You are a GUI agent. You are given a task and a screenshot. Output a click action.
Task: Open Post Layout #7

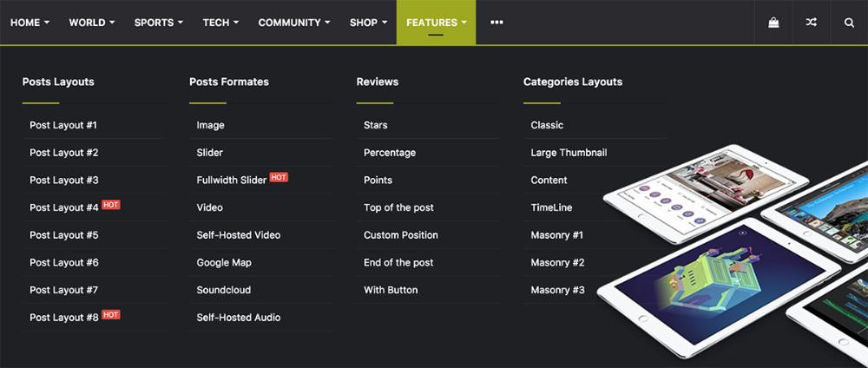pos(63,290)
